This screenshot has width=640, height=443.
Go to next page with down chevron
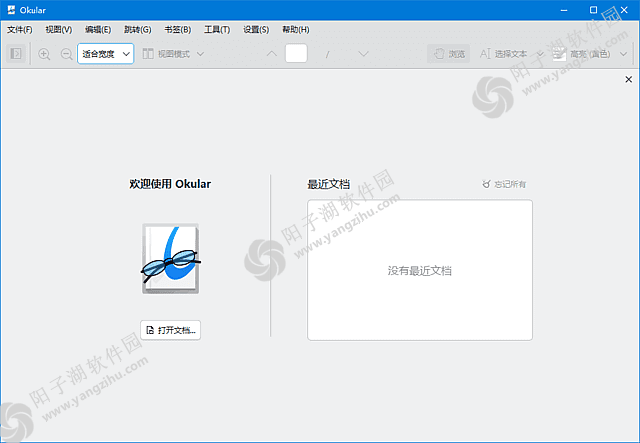click(x=363, y=54)
